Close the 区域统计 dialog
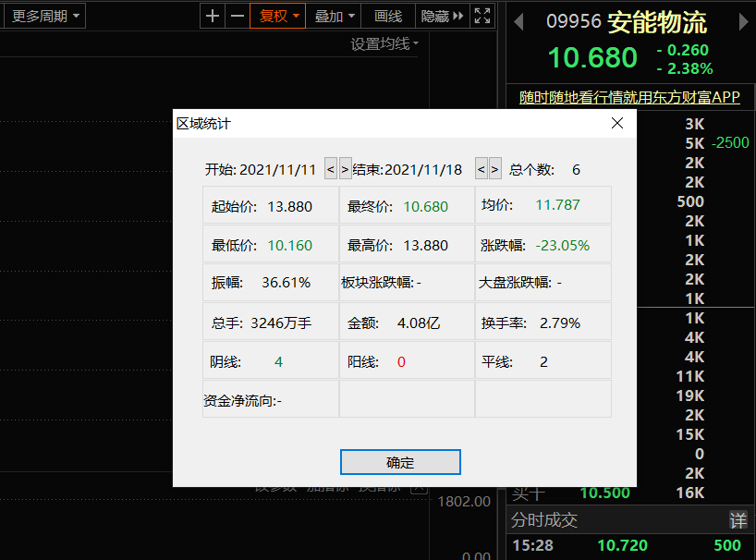This screenshot has height=560, width=756. pyautogui.click(x=617, y=123)
